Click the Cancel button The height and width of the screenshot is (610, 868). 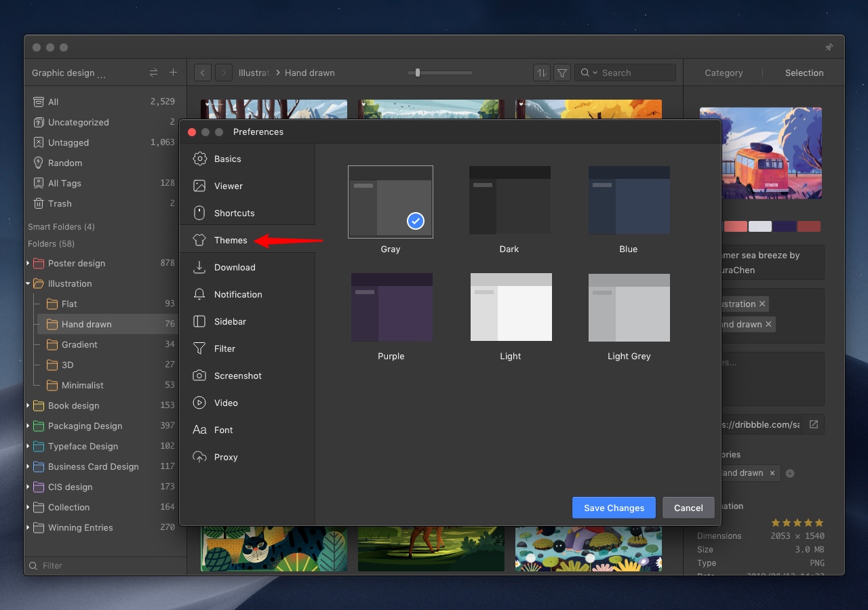[x=688, y=508]
